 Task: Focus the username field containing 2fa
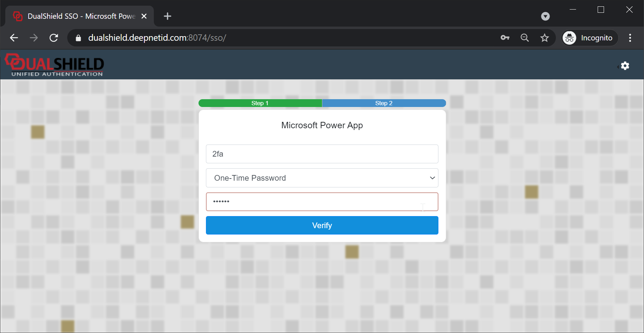coord(322,154)
